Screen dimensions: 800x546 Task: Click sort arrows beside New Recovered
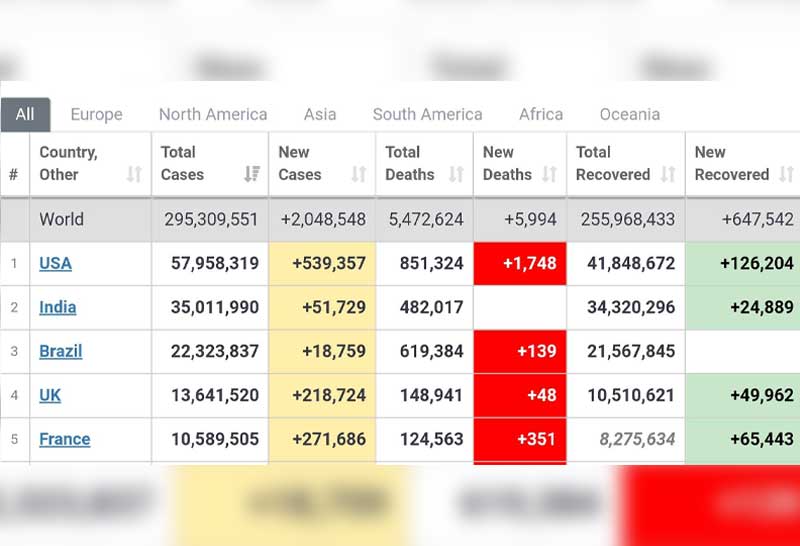click(786, 174)
